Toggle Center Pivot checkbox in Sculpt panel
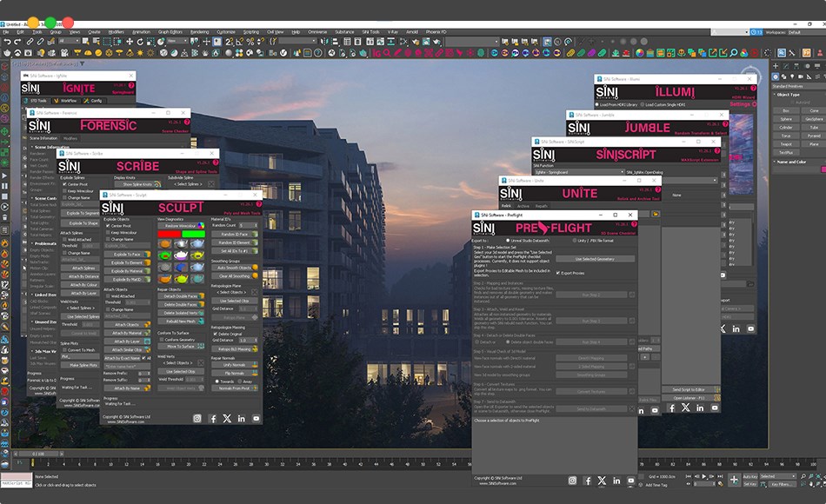This screenshot has width=826, height=504. [x=108, y=226]
